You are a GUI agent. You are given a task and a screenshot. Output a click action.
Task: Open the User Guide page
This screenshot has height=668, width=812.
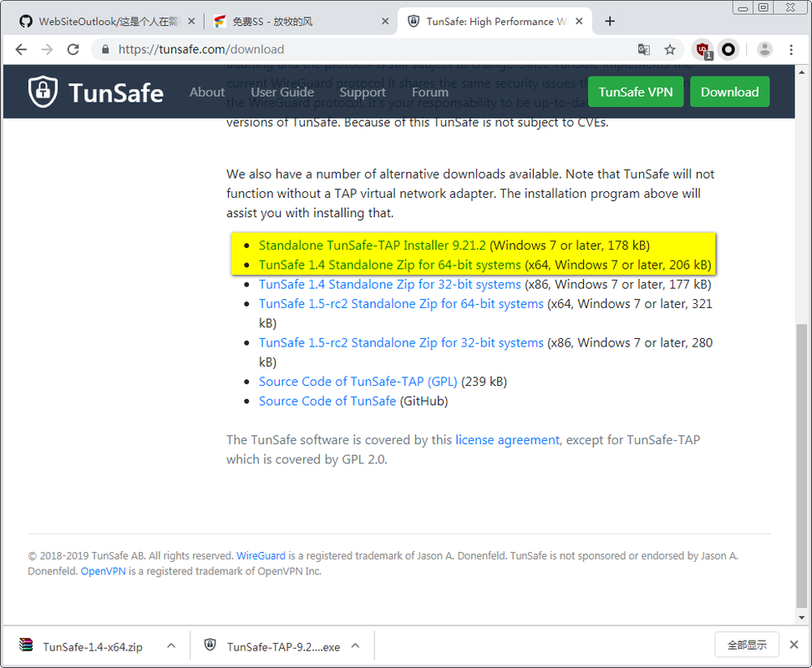click(x=282, y=92)
